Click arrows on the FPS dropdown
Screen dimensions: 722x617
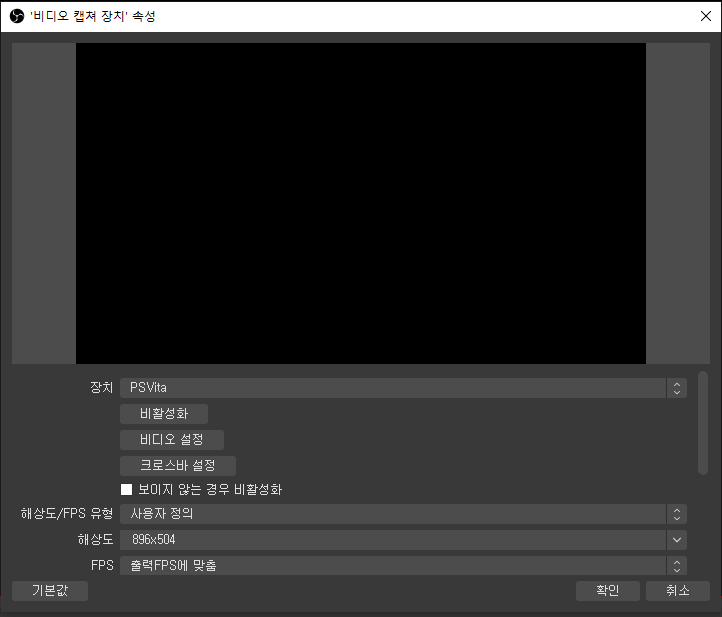click(x=676, y=565)
